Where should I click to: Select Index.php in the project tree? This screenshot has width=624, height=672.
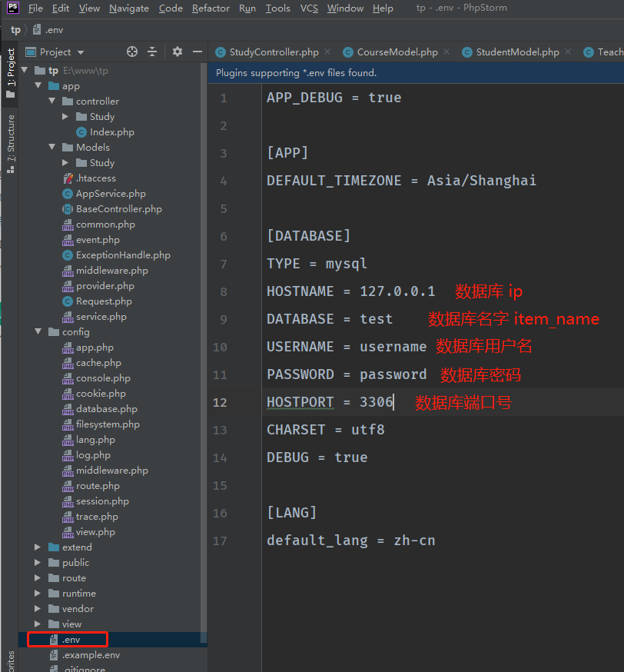click(x=105, y=132)
